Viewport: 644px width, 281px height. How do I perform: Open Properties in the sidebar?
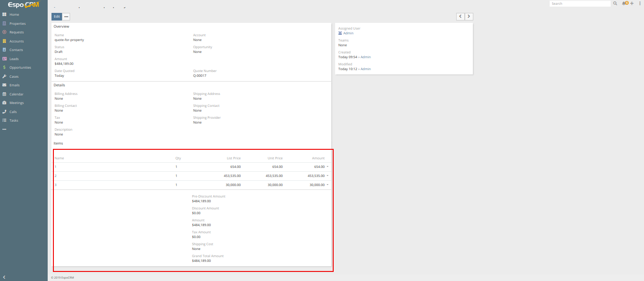18,23
